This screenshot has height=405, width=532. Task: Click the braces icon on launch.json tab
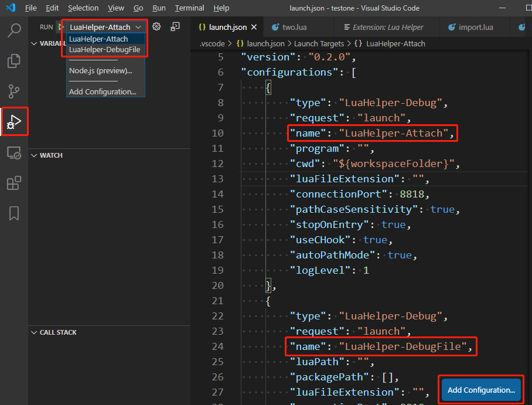(202, 27)
